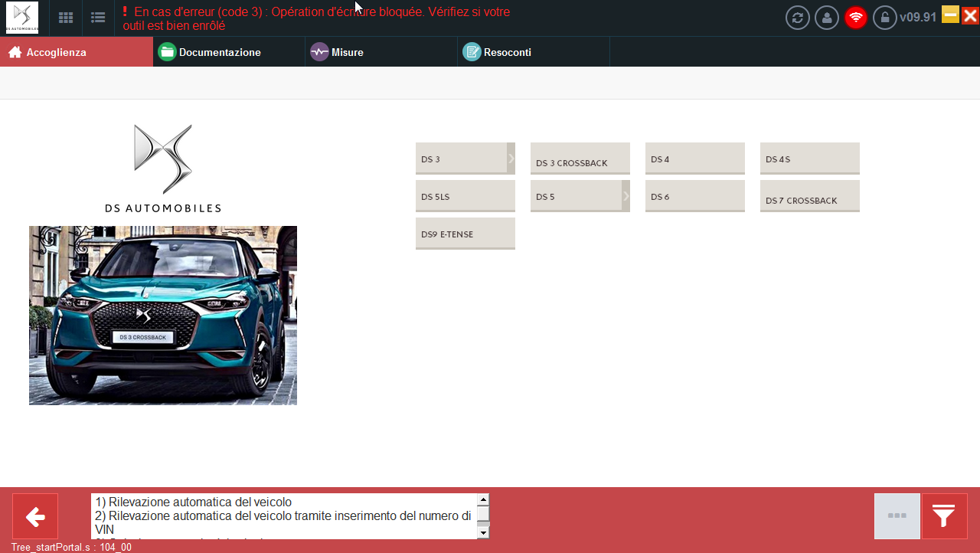Viewport: 980px width, 553px height.
Task: Click the version label v09.91
Action: click(918, 17)
